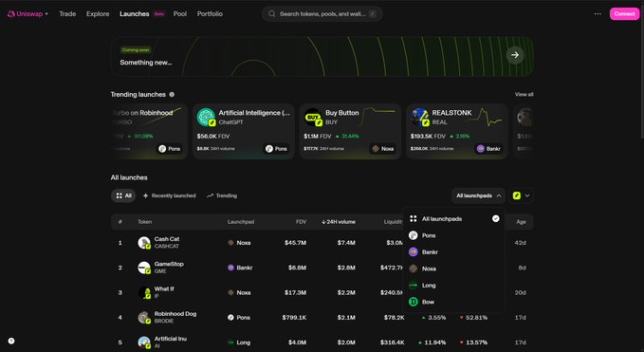The width and height of the screenshot is (644, 352).
Task: Sort by Age column header
Action: pyautogui.click(x=521, y=222)
